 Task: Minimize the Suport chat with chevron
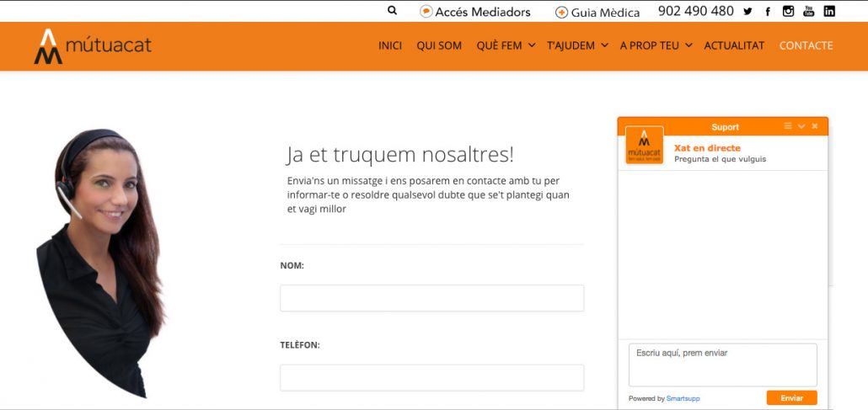pyautogui.click(x=801, y=126)
